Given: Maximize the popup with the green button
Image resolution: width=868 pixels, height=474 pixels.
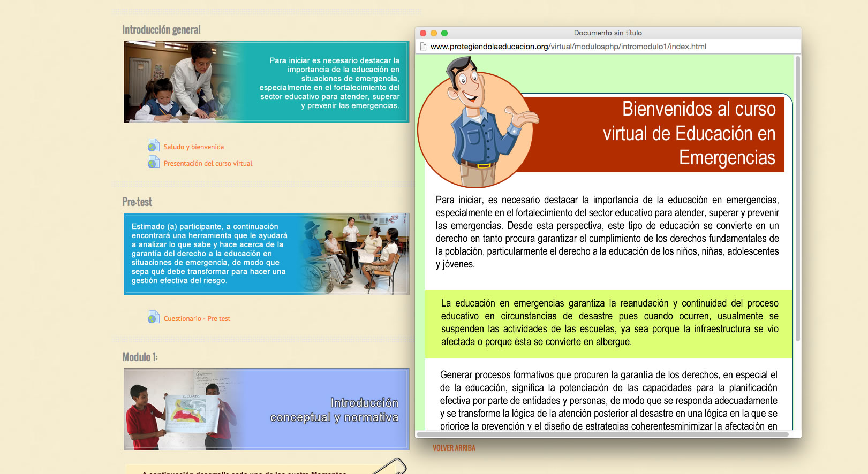Looking at the screenshot, I should coord(444,33).
